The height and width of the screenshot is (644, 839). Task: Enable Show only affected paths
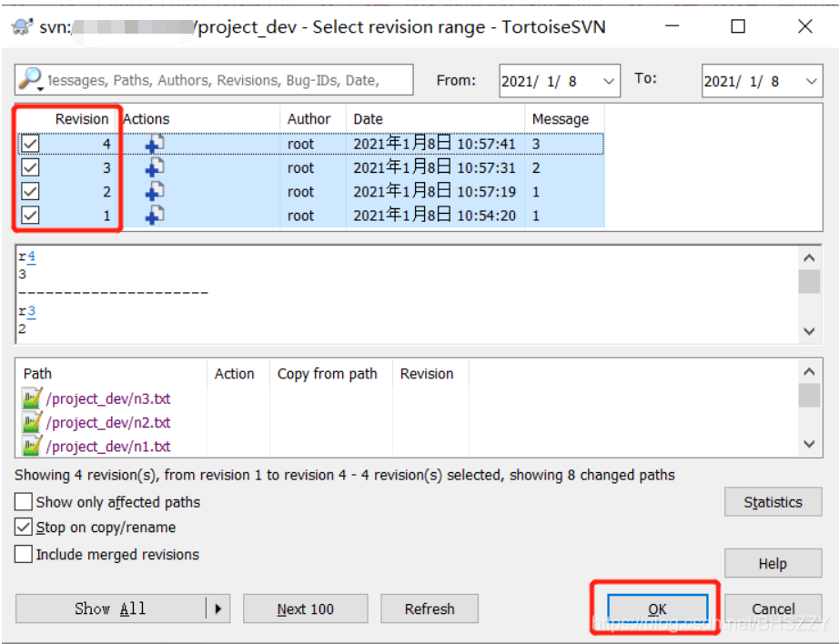(23, 501)
